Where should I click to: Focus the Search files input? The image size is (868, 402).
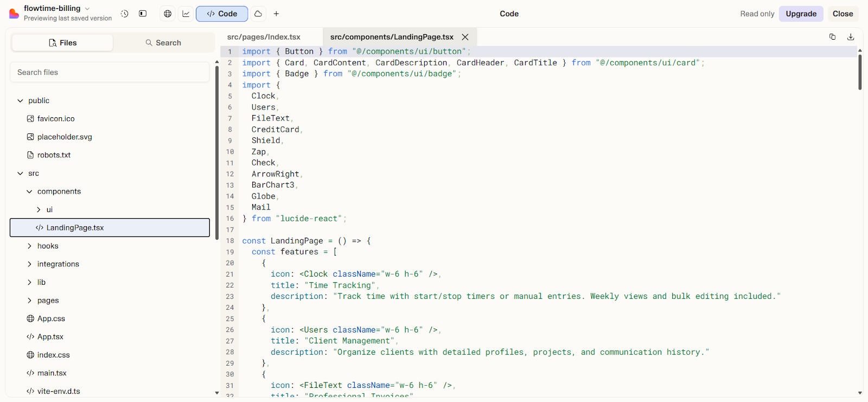point(110,72)
